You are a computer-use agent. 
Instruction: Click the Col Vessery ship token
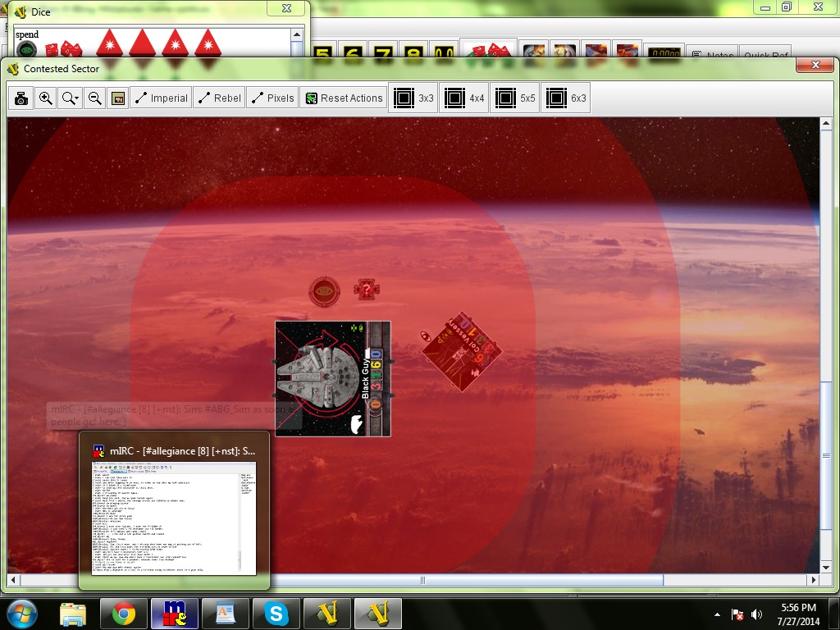tap(462, 350)
